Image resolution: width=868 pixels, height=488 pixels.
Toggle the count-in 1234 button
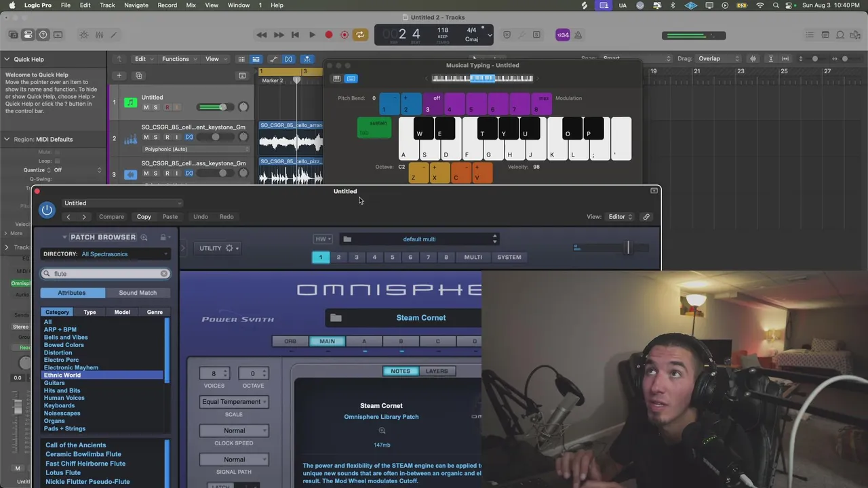pos(562,35)
